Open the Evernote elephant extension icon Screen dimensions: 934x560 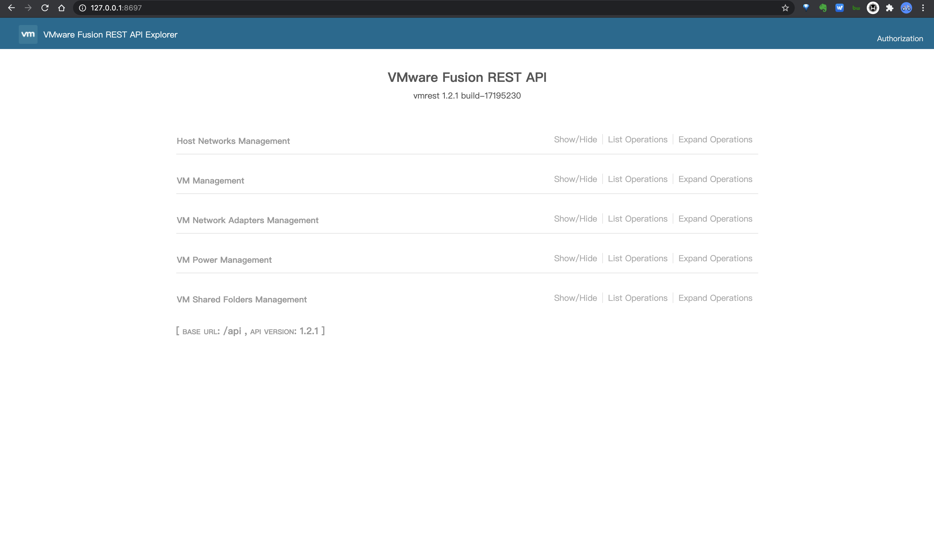tap(823, 8)
